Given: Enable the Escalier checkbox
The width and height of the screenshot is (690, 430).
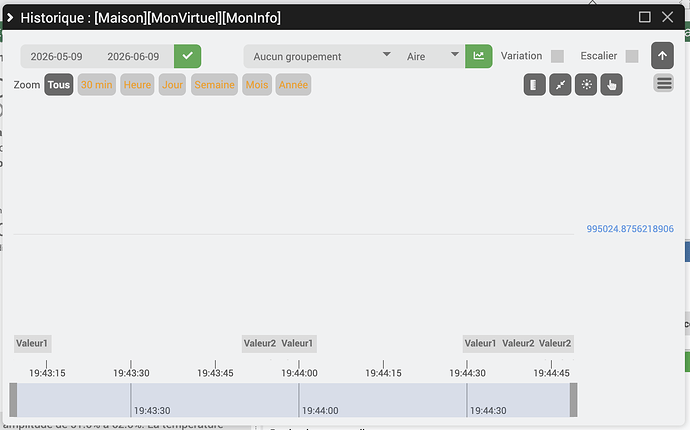Looking at the screenshot, I should [x=632, y=56].
